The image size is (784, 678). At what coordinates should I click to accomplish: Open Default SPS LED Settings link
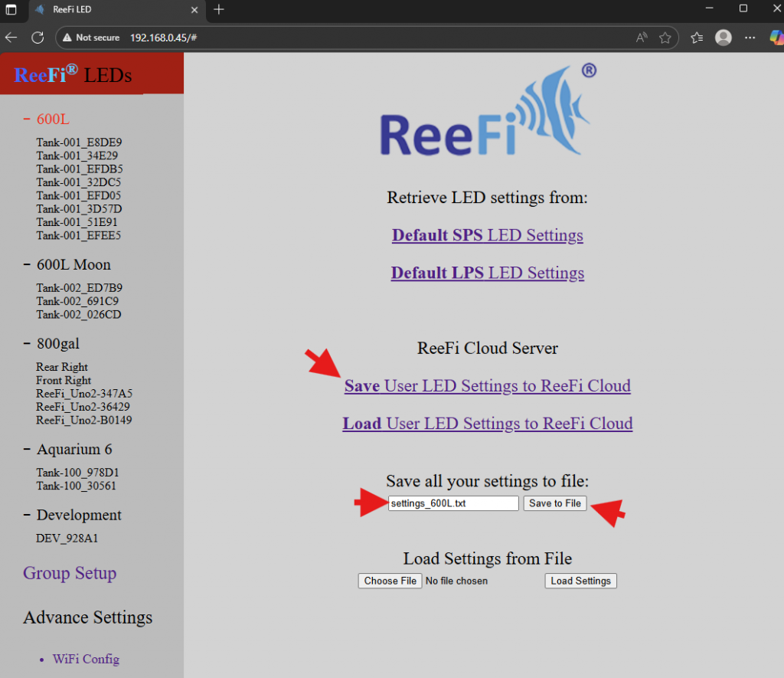click(x=487, y=235)
